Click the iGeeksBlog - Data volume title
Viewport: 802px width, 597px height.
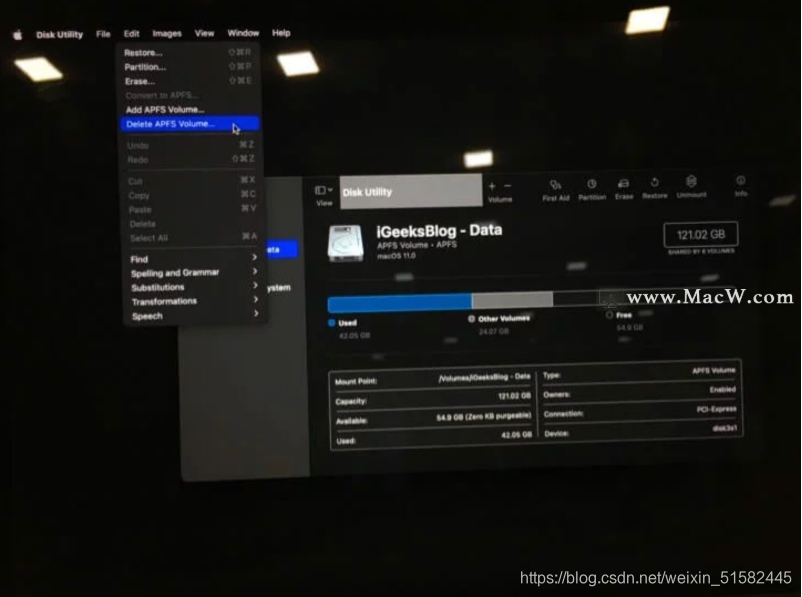[439, 231]
